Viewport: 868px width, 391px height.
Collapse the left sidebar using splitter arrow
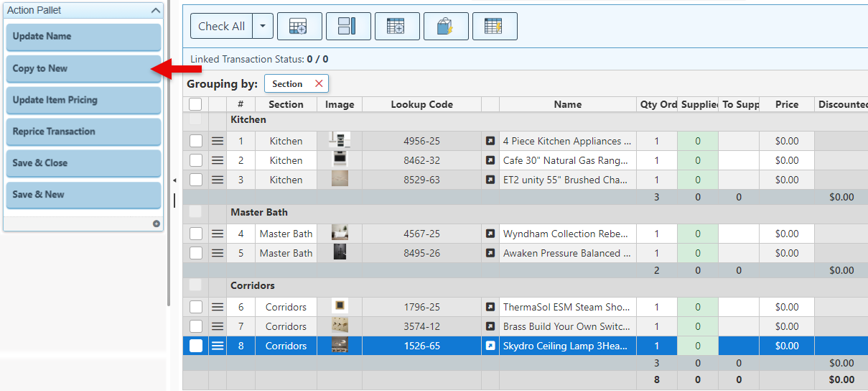click(x=174, y=180)
